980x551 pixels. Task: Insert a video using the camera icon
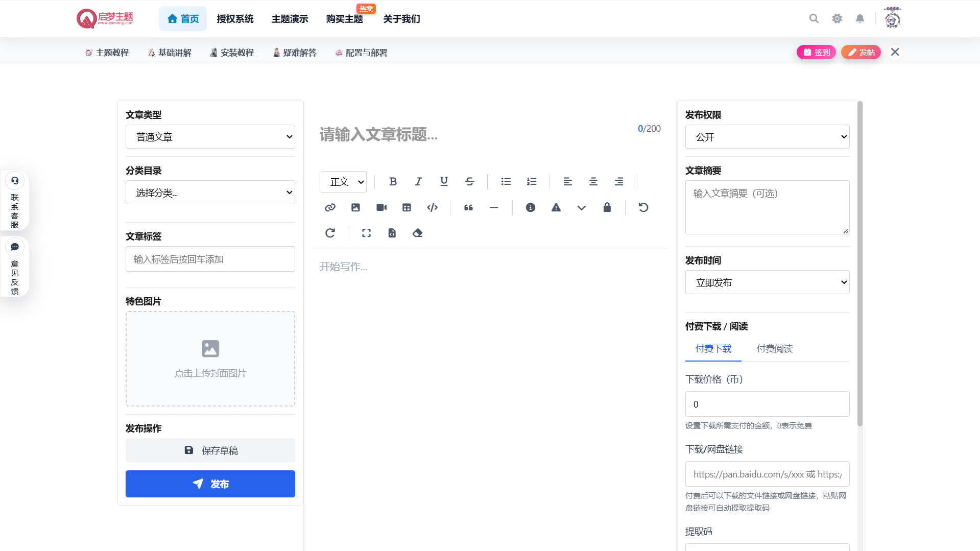[x=381, y=207]
